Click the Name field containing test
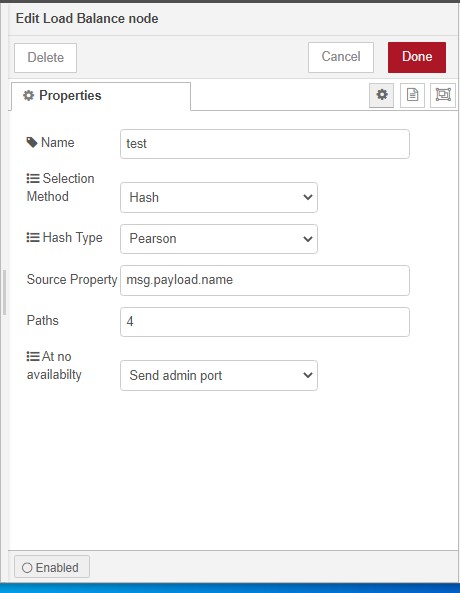Screen dimensions: 460x593 tap(265, 144)
